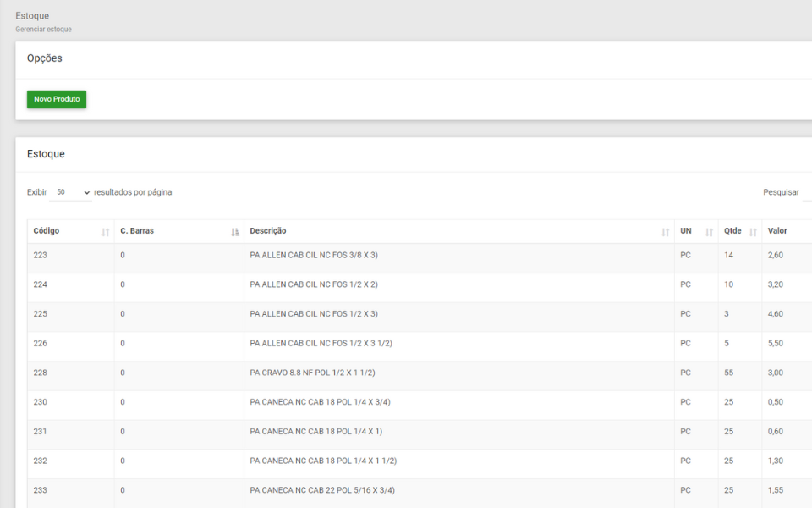Click value 4,60 in row 225
Screen dimensions: 812x508
coord(776,314)
